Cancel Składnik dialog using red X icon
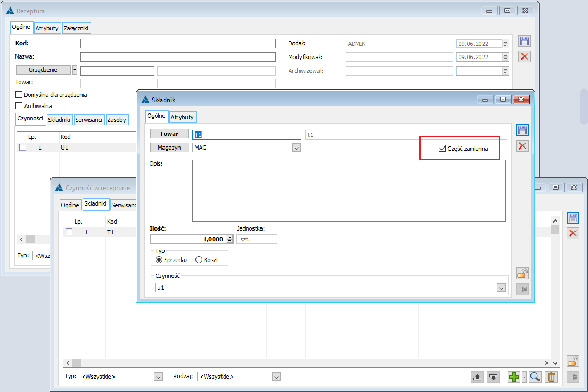The width and height of the screenshot is (588, 392). [x=522, y=146]
